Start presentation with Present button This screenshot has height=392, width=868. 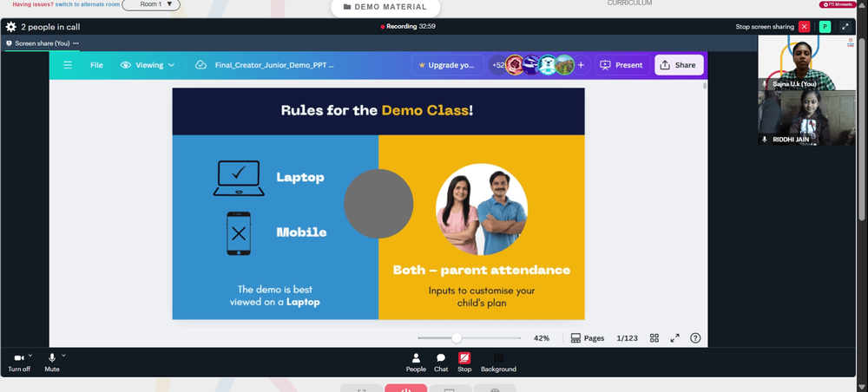(622, 65)
